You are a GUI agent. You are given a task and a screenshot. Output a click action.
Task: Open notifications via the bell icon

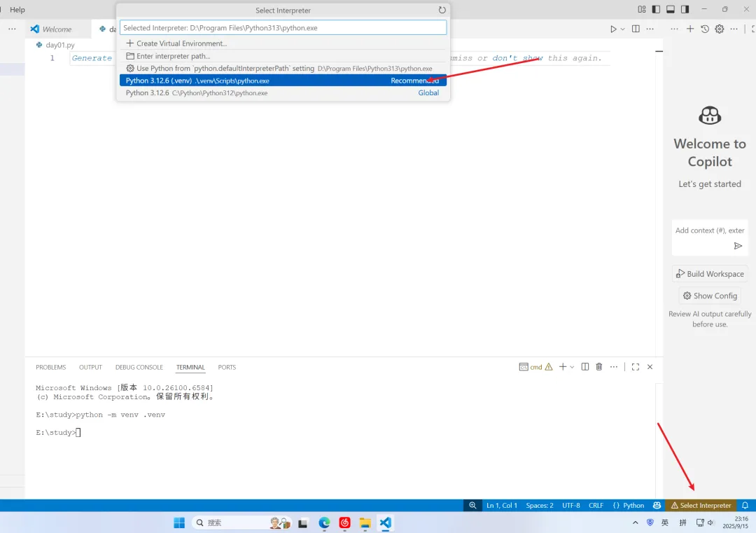745,506
